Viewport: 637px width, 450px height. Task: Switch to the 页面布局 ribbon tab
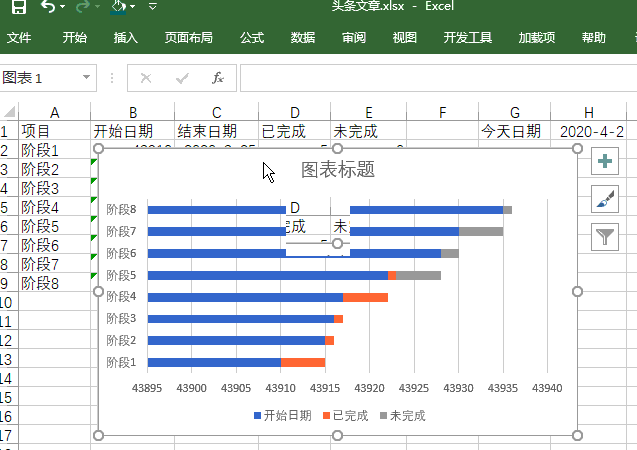(x=189, y=38)
